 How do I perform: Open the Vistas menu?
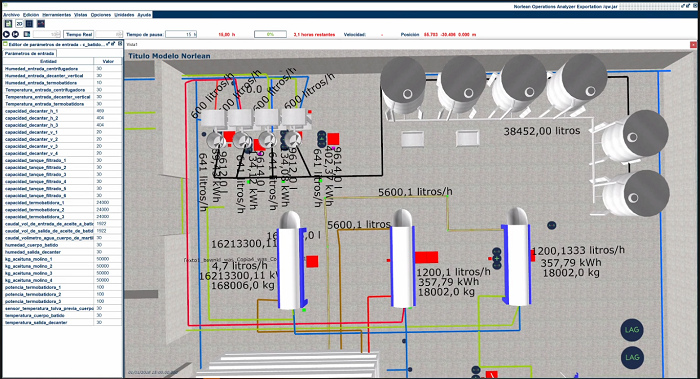[x=80, y=15]
